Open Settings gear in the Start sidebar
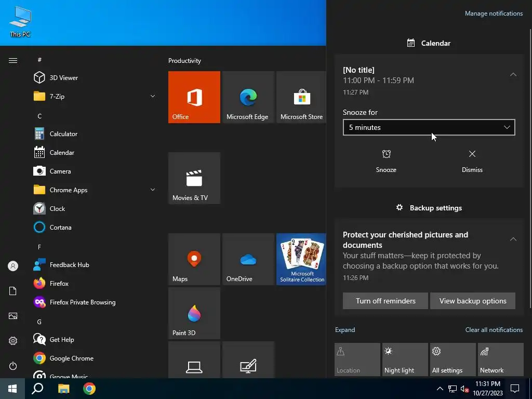Image resolution: width=532 pixels, height=399 pixels. tap(13, 341)
